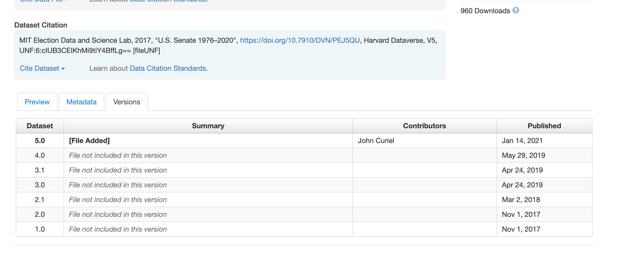This screenshot has width=644, height=253.
Task: Select version 2.0 row number
Action: [40, 215]
